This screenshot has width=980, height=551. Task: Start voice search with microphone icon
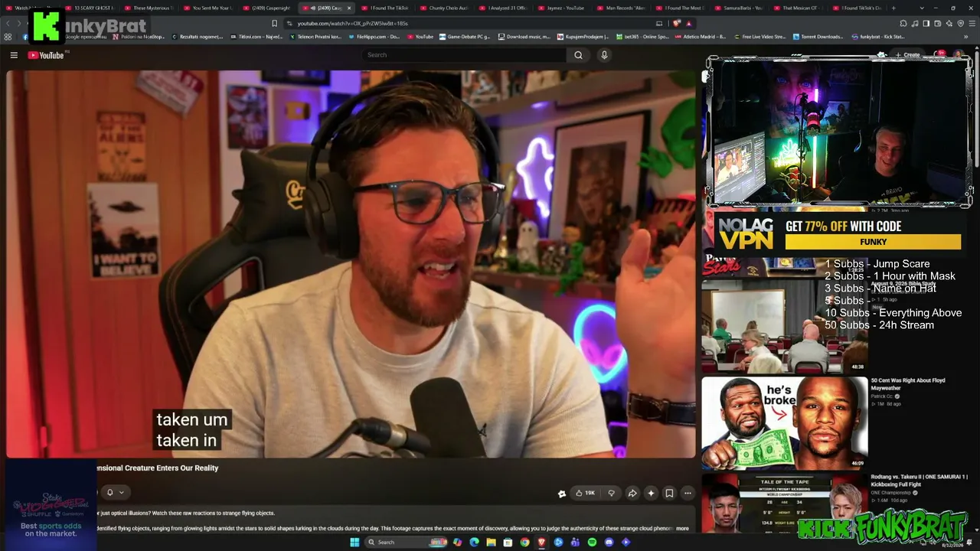point(604,55)
